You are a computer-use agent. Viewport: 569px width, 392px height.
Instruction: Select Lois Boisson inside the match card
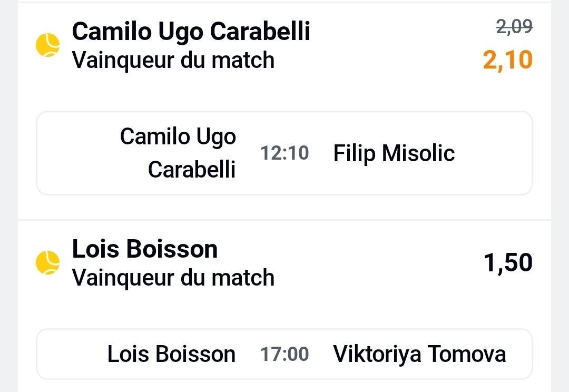coord(171,354)
